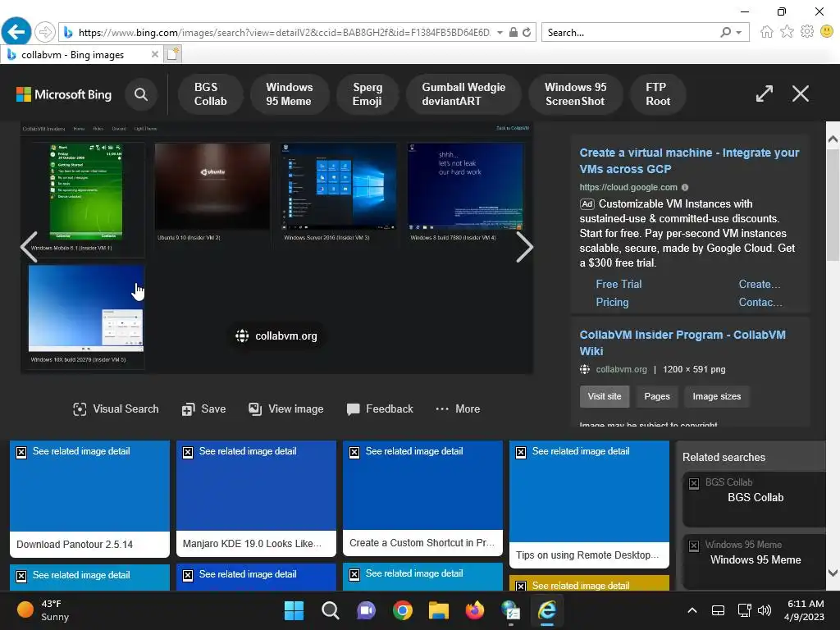Show the previous image with left chevron

[x=29, y=247]
